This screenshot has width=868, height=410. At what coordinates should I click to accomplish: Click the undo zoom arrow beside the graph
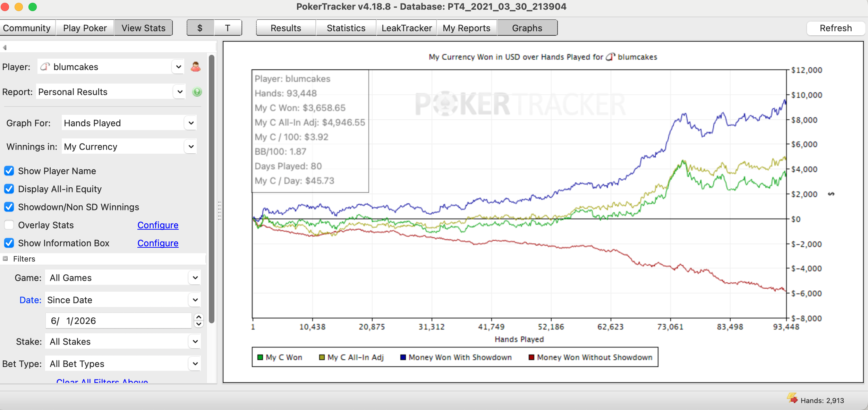tap(831, 194)
